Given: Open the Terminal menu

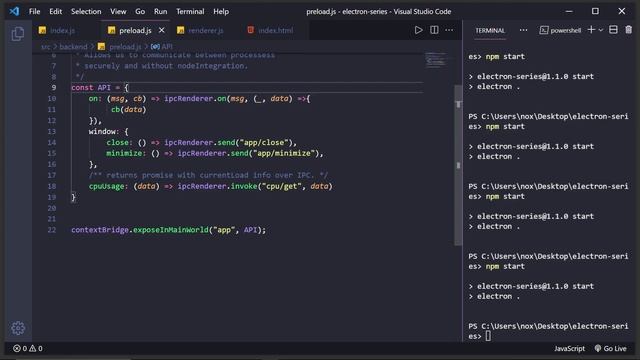Looking at the screenshot, I should click(x=190, y=11).
